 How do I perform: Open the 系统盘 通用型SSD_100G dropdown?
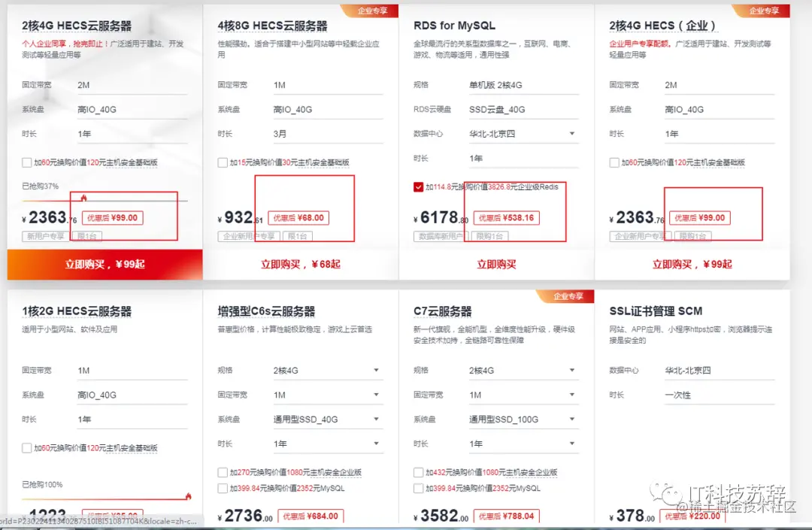click(523, 419)
